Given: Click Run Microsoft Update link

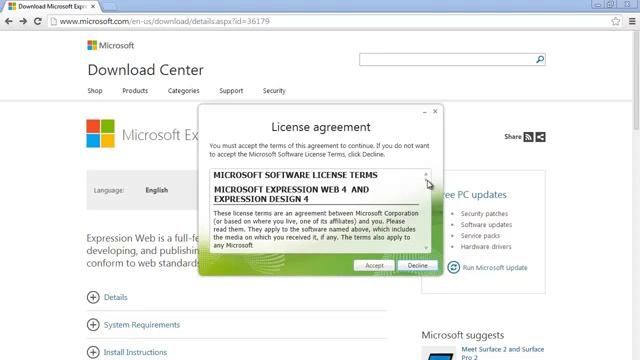Looking at the screenshot, I should click(495, 268).
